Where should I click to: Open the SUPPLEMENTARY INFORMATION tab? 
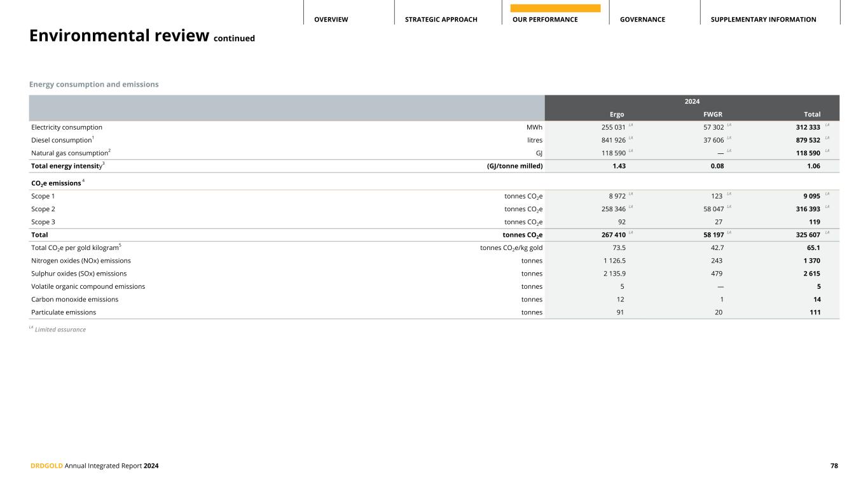pyautogui.click(x=763, y=20)
